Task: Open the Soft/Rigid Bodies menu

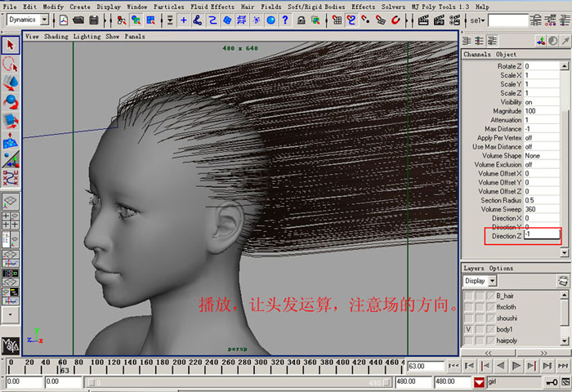Action: click(x=316, y=7)
